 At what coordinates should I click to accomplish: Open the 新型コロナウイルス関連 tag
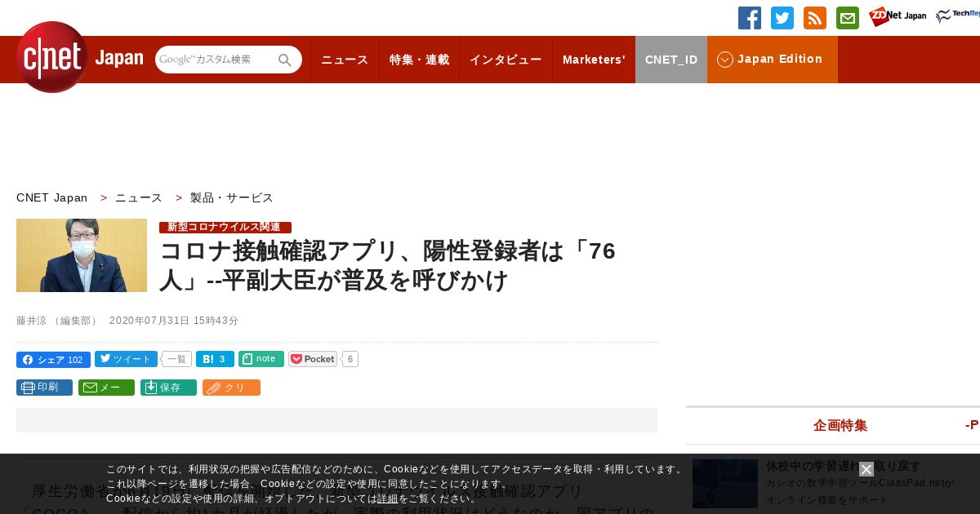225,227
